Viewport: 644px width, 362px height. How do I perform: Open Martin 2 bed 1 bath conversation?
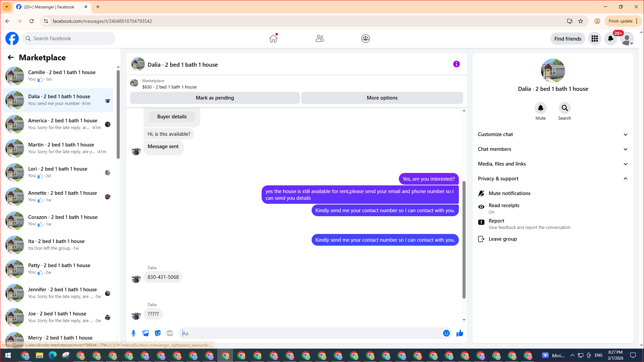pyautogui.click(x=58, y=148)
